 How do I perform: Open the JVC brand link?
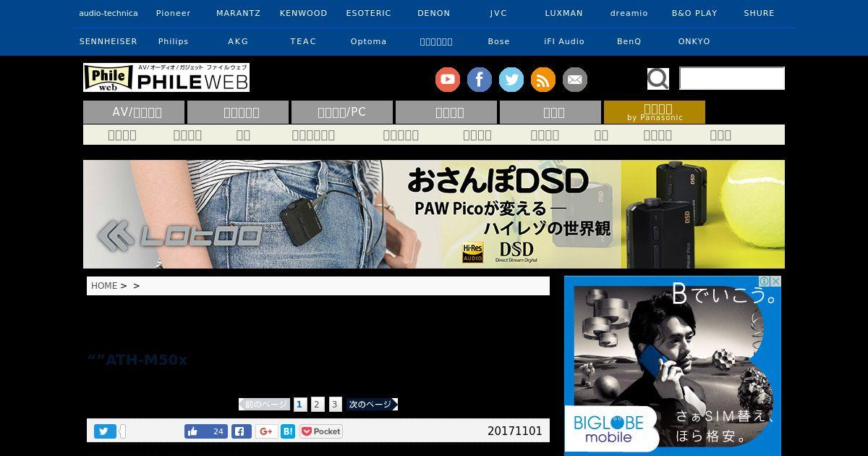[499, 14]
